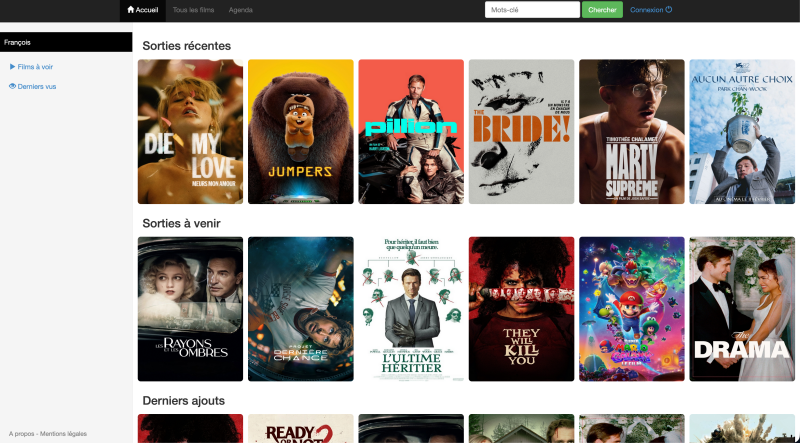Open the Accueil tab label
Image resolution: width=800 pixels, height=443 pixels.
click(x=146, y=10)
